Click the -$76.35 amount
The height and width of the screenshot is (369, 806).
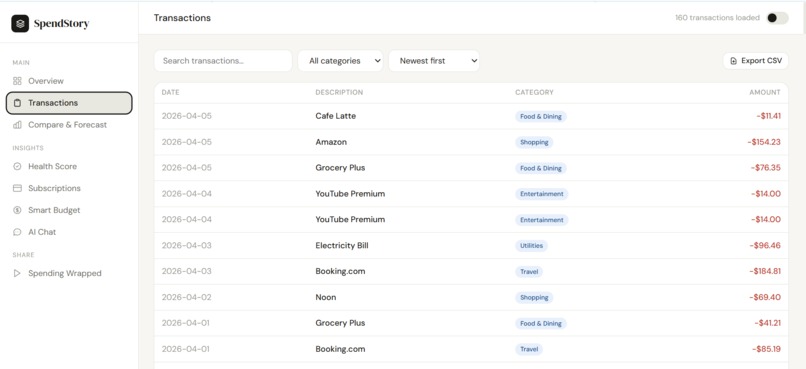click(765, 168)
